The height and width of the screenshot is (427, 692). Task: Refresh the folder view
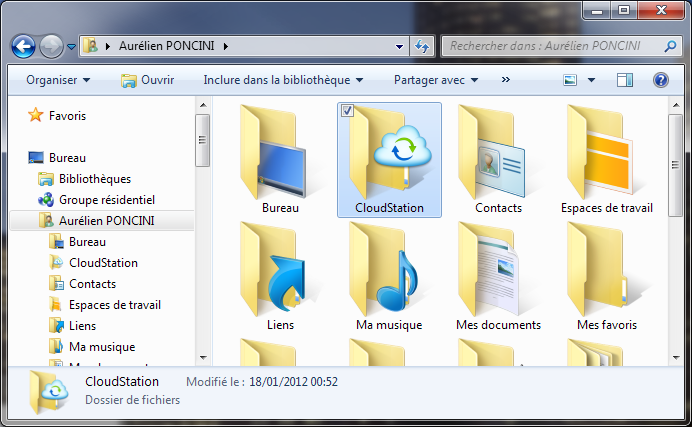tap(422, 46)
